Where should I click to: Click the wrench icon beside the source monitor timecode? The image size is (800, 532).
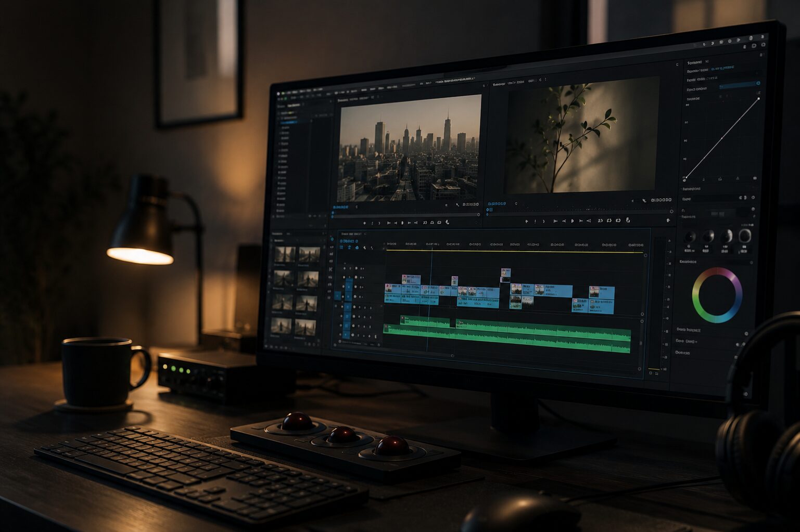click(x=458, y=204)
